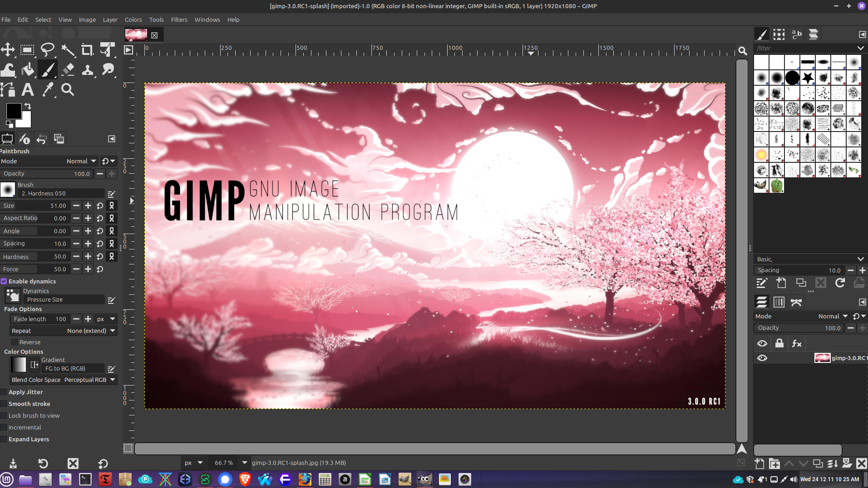Viewport: 868px width, 488px height.
Task: Open the Layer menu
Action: 110,20
